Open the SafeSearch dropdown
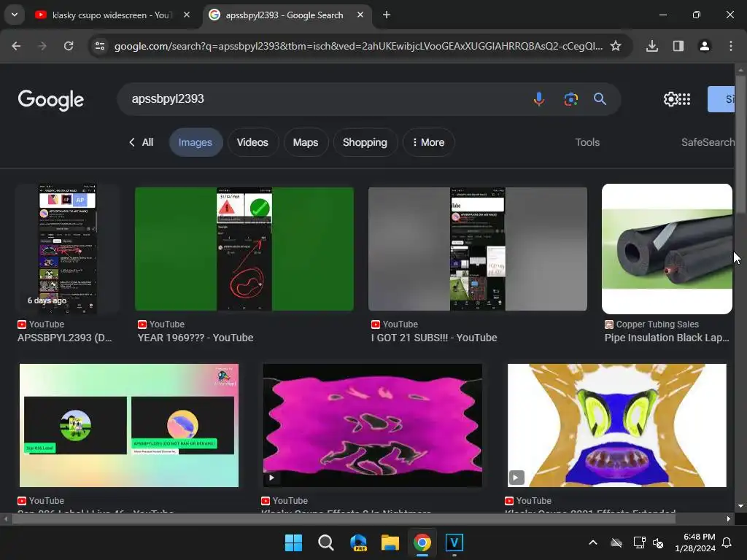The width and height of the screenshot is (747, 560). [x=708, y=142]
